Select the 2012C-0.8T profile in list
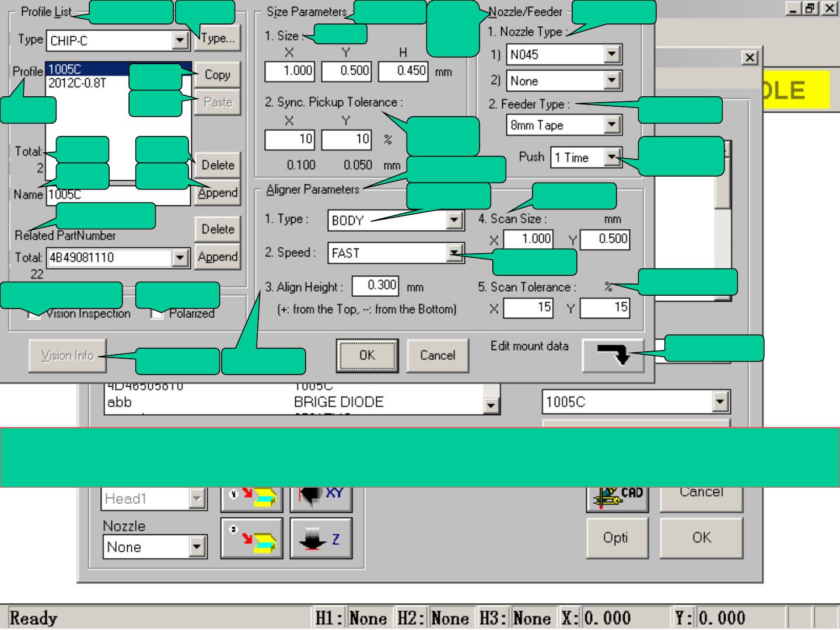The width and height of the screenshot is (840, 630). coord(77,83)
